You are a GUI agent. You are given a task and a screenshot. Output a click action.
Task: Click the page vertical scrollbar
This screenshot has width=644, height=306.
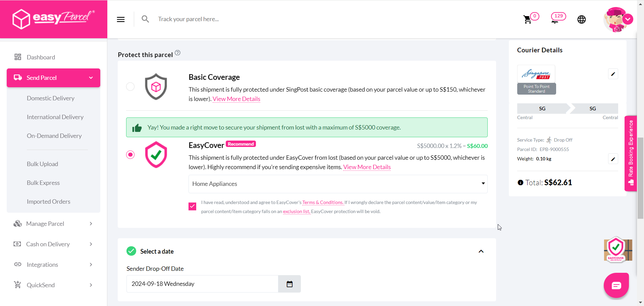tap(640, 178)
